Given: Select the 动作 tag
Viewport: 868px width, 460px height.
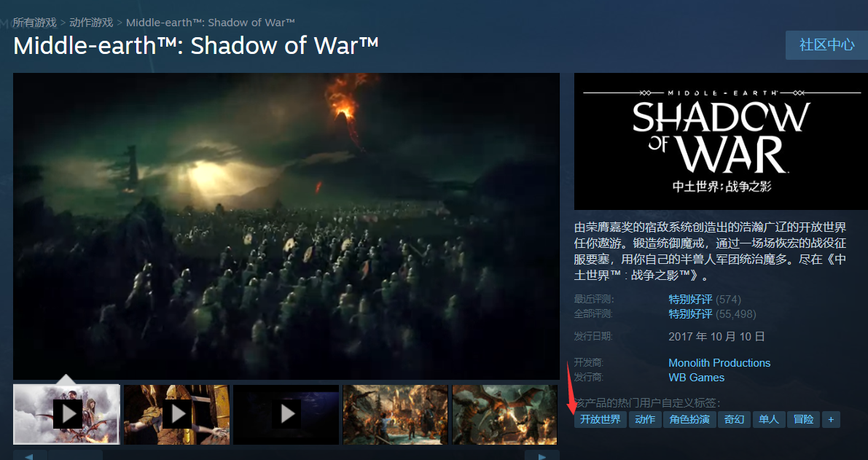Looking at the screenshot, I should click(645, 420).
